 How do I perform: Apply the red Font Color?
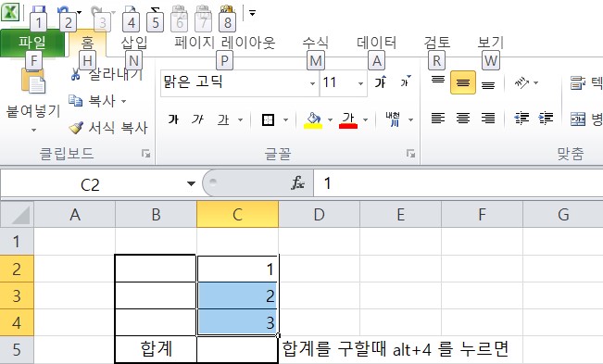coord(348,119)
